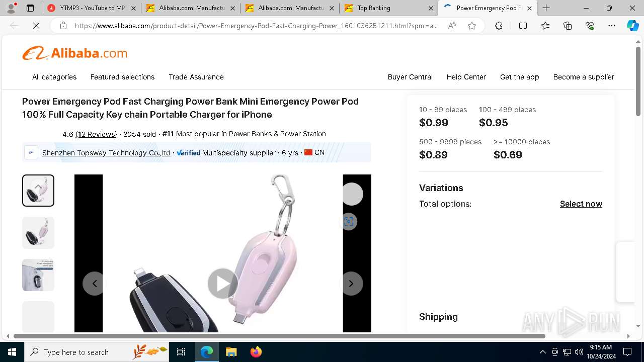Show previous product image arrow
Screen dimensions: 644x362
tap(94, 284)
